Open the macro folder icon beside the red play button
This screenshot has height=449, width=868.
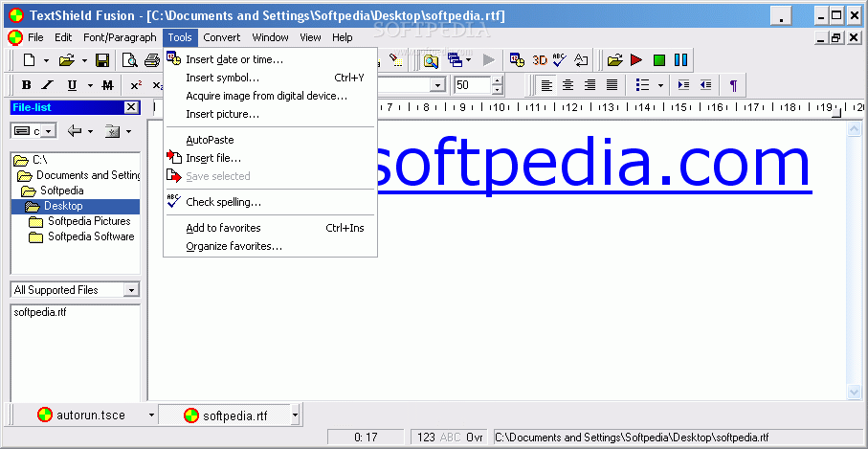pyautogui.click(x=615, y=59)
